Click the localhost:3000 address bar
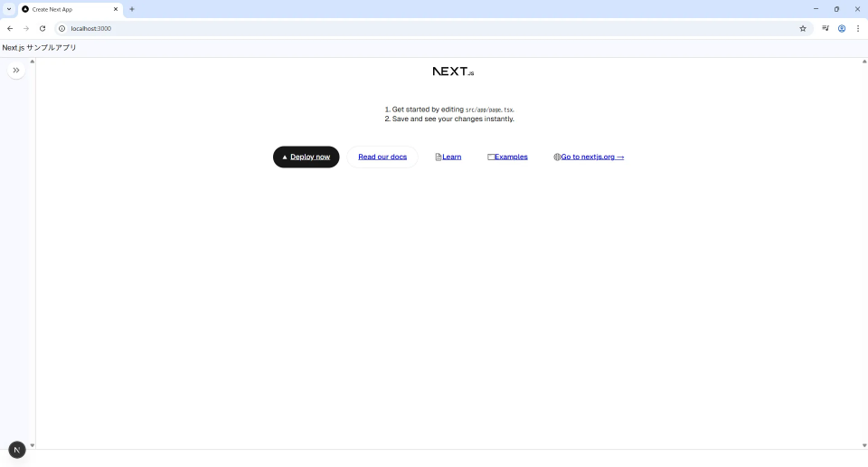Screen dimensions: 868x467 click(432, 28)
